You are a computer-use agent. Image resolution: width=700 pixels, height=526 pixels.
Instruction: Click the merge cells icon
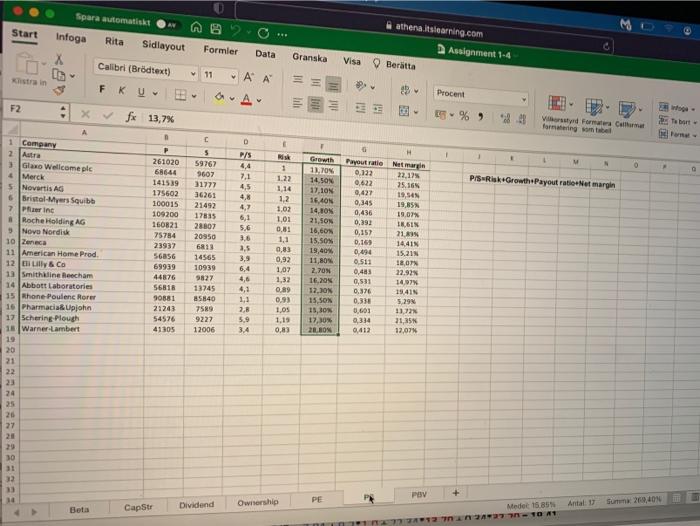404,111
